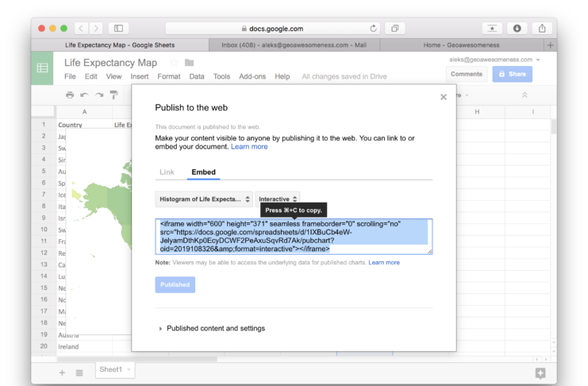Click inside the iframe embed code box

pyautogui.click(x=293, y=237)
